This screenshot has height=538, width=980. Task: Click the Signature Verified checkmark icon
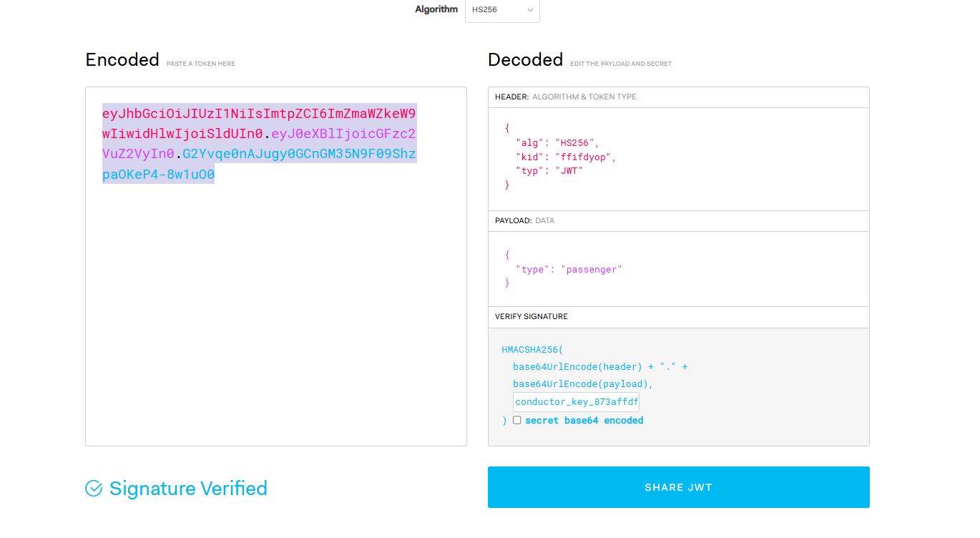coord(94,489)
